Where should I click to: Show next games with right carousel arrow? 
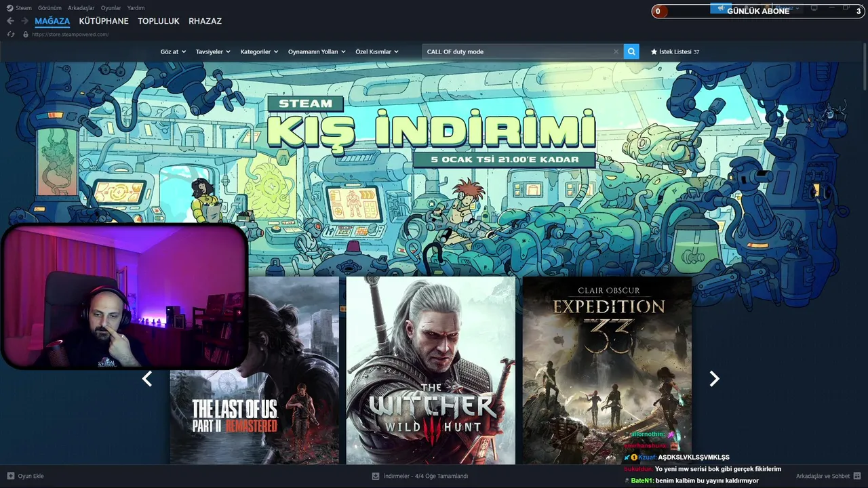(x=714, y=379)
